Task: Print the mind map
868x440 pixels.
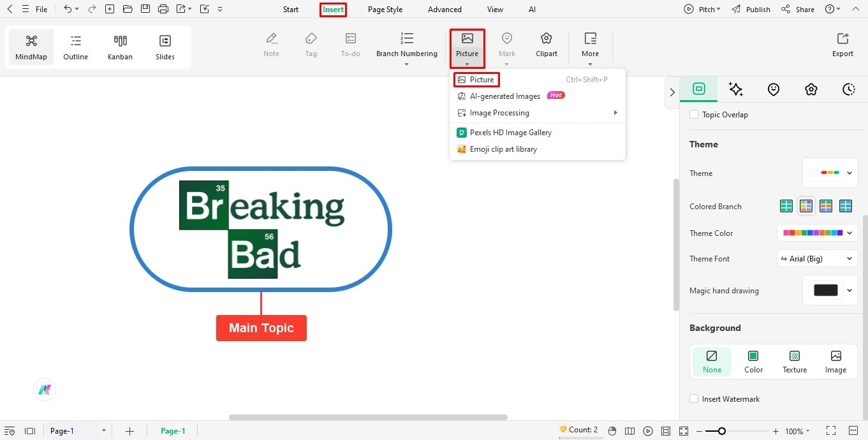Action: (163, 10)
